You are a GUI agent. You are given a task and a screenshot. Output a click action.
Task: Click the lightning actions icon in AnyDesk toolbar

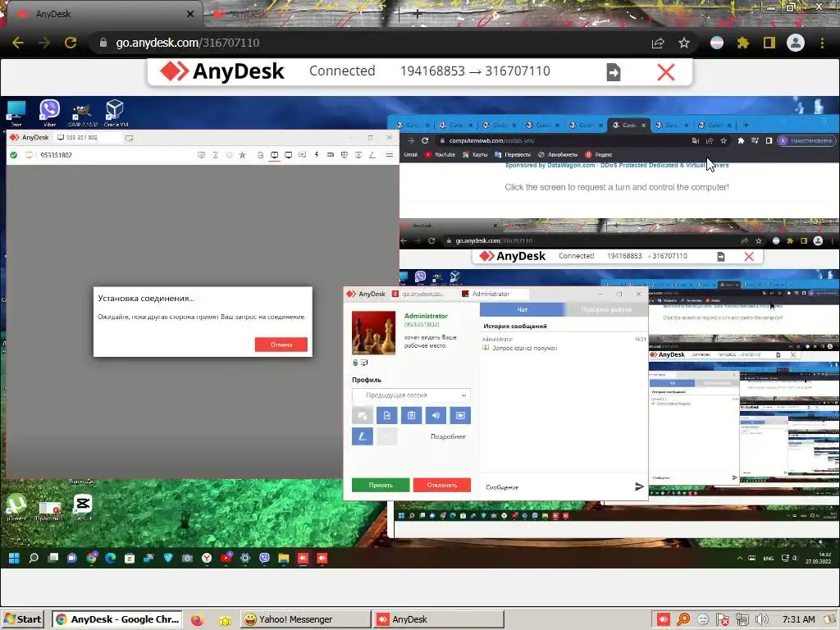coord(317,155)
